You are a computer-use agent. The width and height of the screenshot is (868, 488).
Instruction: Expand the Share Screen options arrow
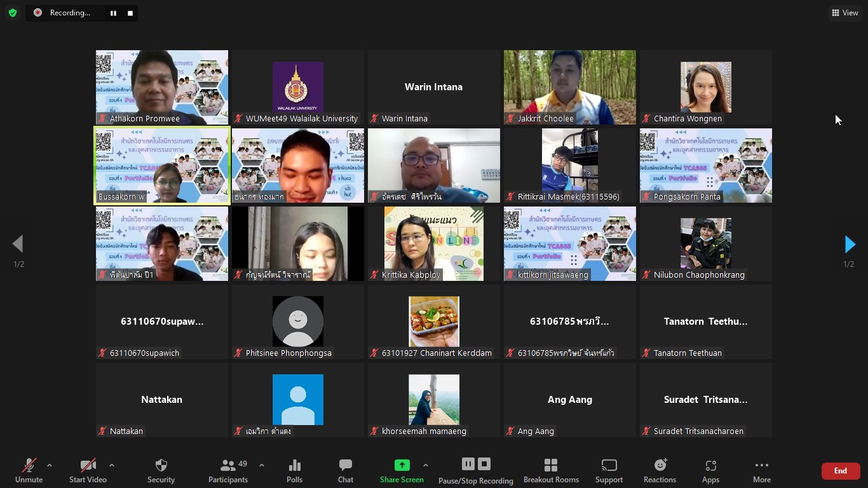(426, 465)
